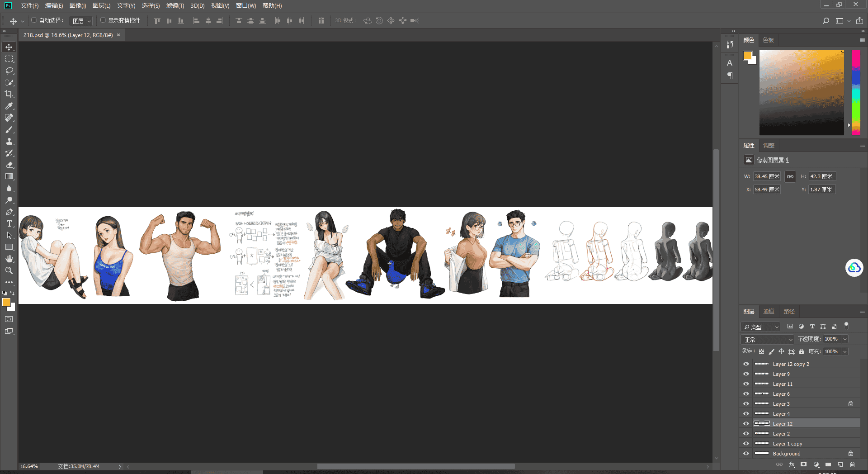Select the Rectangular Marquee tool
This screenshot has height=474, width=868.
click(x=9, y=59)
